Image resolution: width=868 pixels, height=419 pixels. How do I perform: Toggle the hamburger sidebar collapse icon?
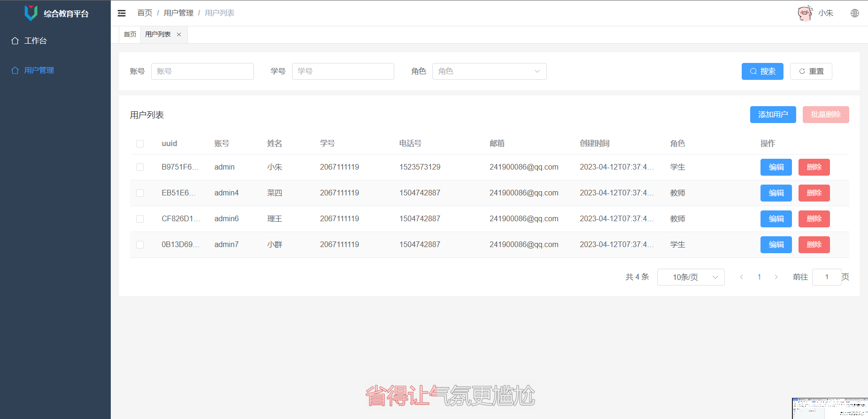coord(122,13)
